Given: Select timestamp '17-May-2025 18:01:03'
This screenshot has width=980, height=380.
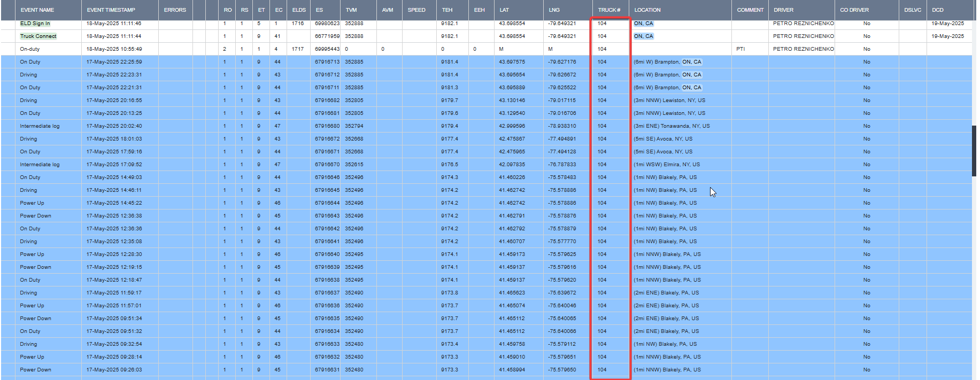Looking at the screenshot, I should 114,139.
